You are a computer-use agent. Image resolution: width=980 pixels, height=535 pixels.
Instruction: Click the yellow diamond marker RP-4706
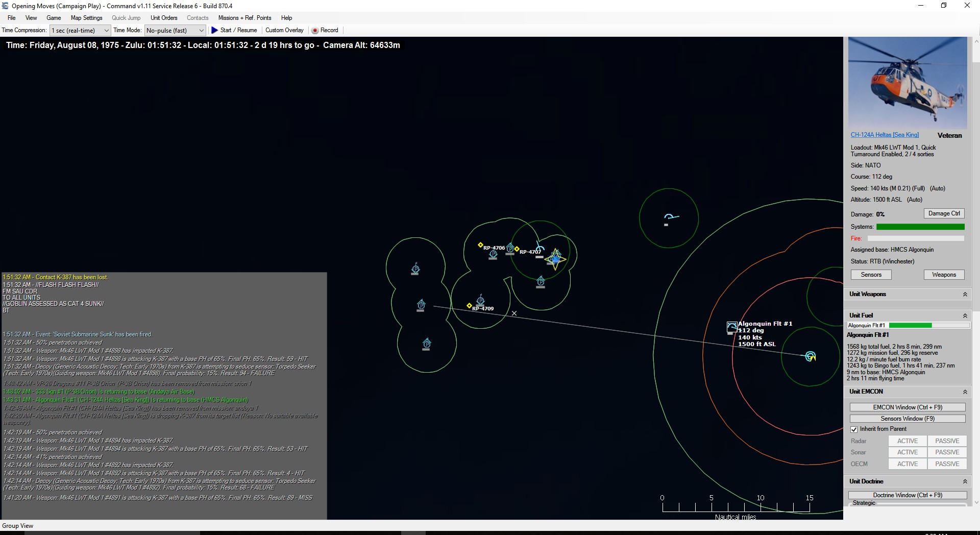(x=480, y=245)
